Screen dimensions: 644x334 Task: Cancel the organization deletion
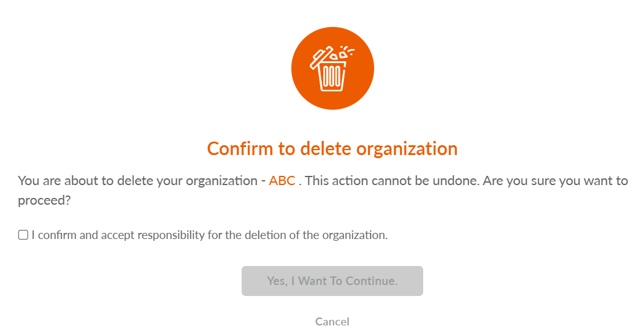coord(332,322)
